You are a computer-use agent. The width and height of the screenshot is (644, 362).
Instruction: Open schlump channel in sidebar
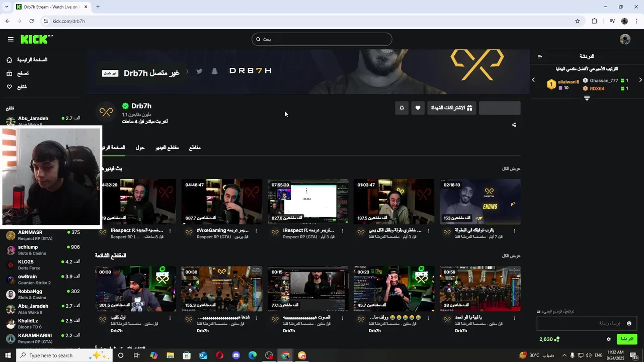[x=42, y=250]
